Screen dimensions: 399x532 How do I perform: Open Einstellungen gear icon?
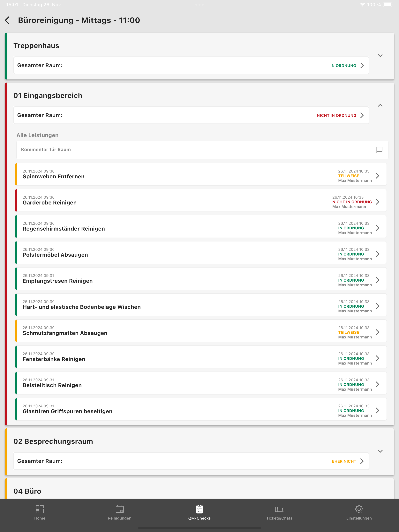coord(359,509)
